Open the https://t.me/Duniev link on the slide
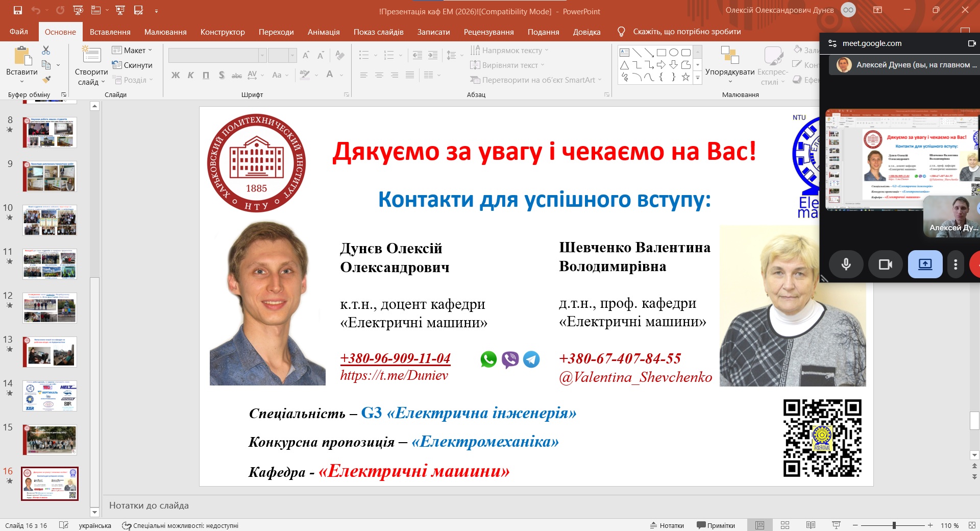980x531 pixels. [394, 376]
